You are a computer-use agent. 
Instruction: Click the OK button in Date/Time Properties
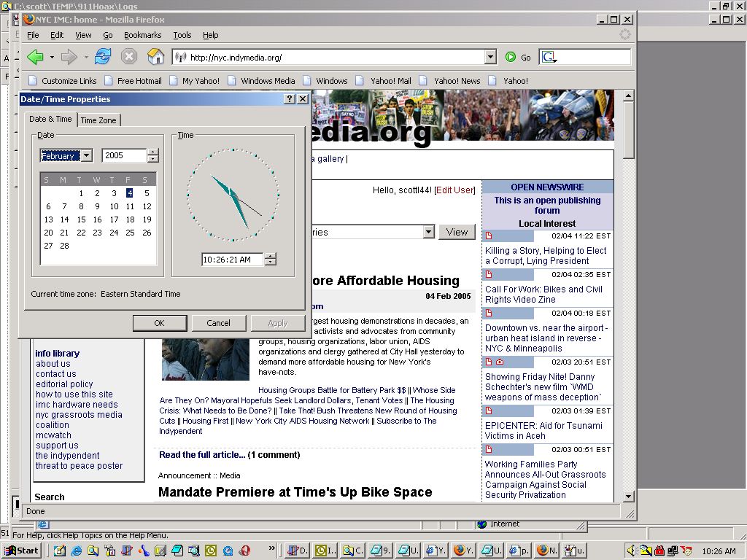coord(159,323)
